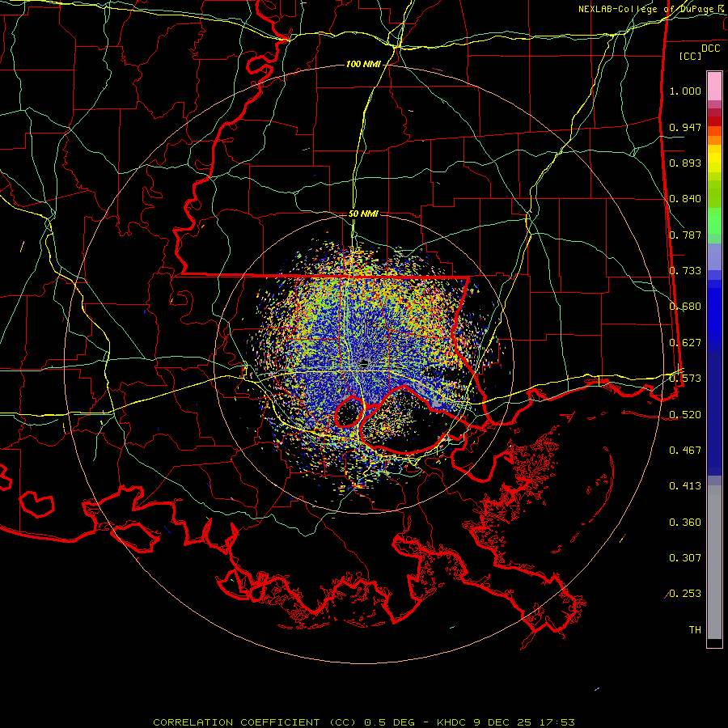Select the 0.680 scale value

685,307
